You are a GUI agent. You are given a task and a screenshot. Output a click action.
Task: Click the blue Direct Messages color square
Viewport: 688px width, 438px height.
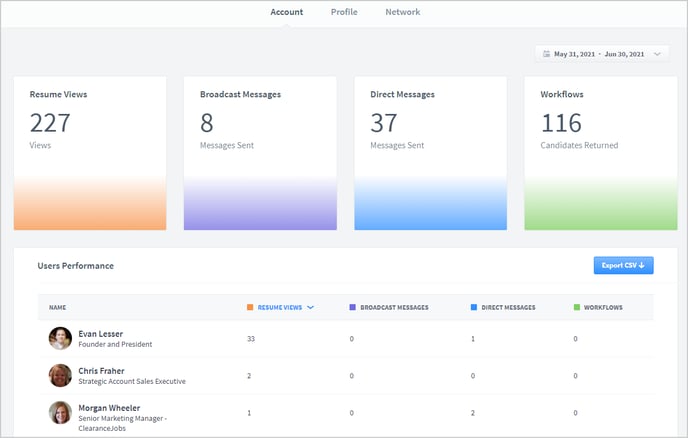(x=474, y=307)
